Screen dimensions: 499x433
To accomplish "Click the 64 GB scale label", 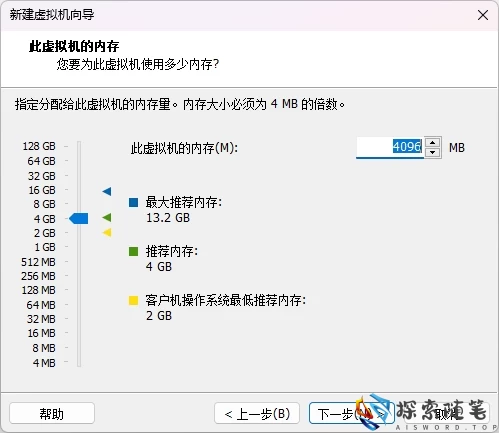I will coord(41,161).
